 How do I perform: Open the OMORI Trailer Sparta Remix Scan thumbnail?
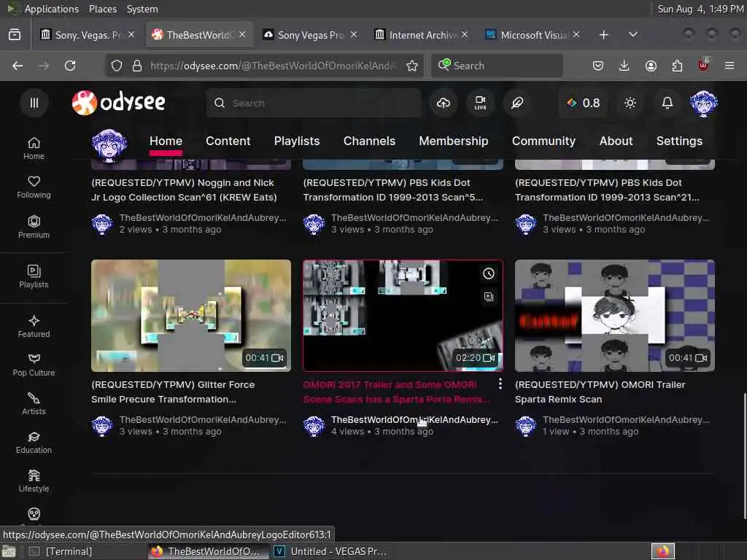(x=614, y=315)
